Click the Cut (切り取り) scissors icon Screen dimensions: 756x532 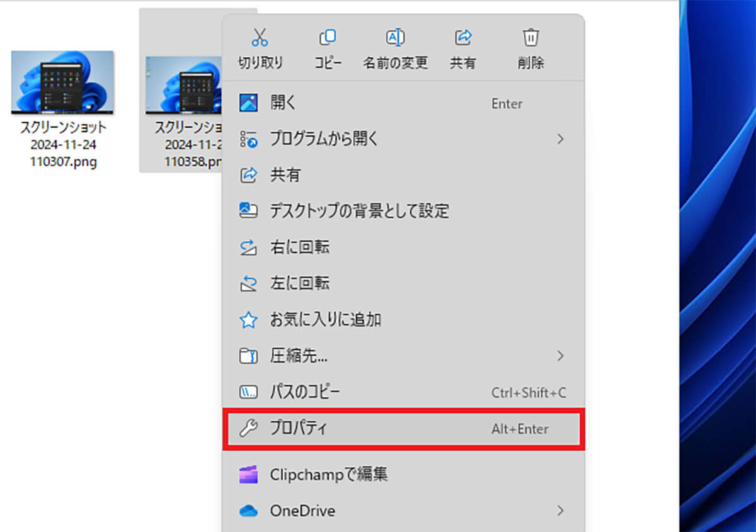pos(260,37)
